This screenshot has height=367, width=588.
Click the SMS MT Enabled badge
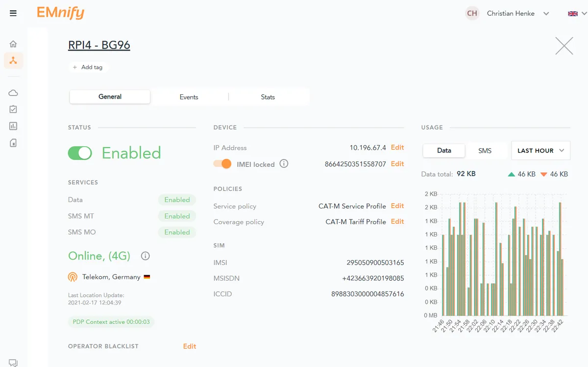click(x=177, y=216)
